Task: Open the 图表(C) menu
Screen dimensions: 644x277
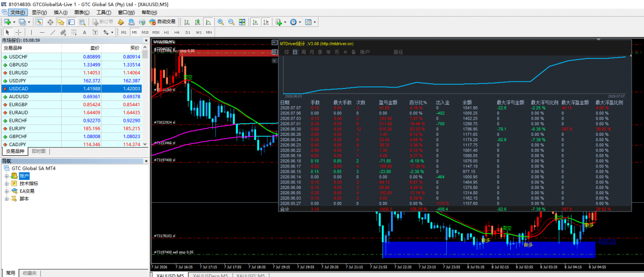Action: pyautogui.click(x=82, y=12)
